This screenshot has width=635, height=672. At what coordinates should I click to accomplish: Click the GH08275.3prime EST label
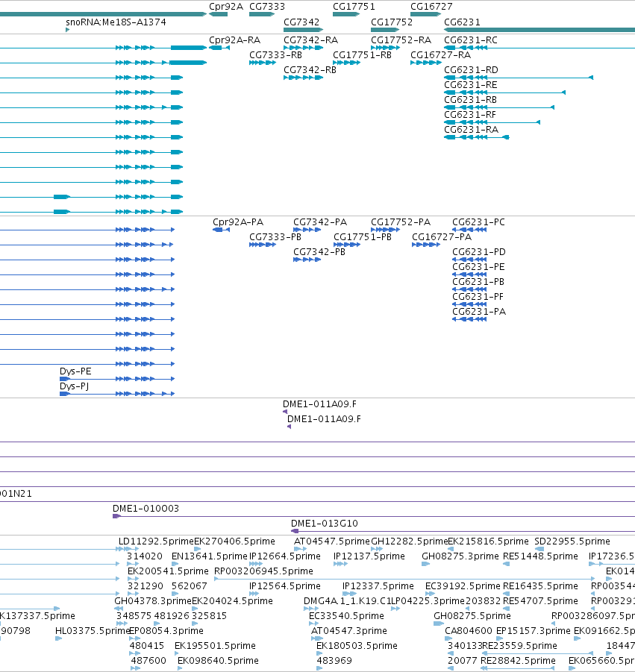[460, 556]
